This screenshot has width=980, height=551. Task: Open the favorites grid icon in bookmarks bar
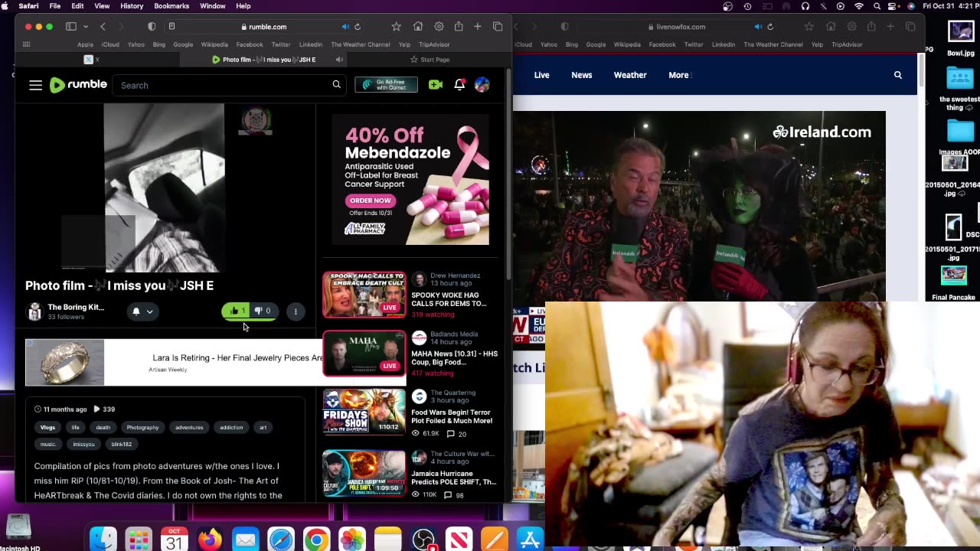(x=26, y=44)
